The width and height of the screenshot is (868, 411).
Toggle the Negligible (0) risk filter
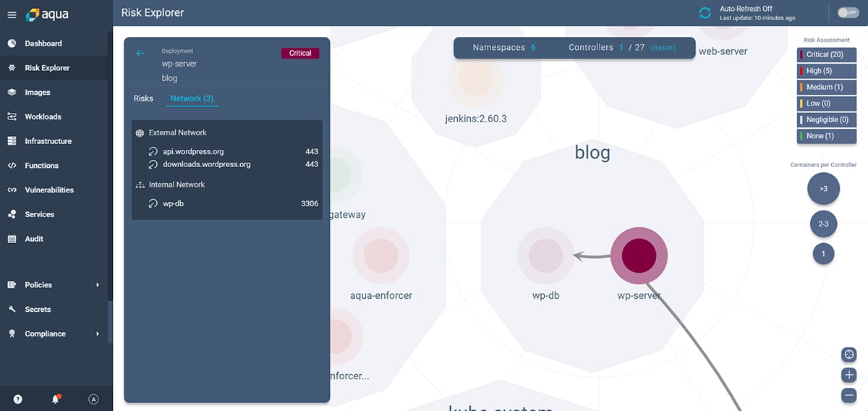tap(827, 119)
